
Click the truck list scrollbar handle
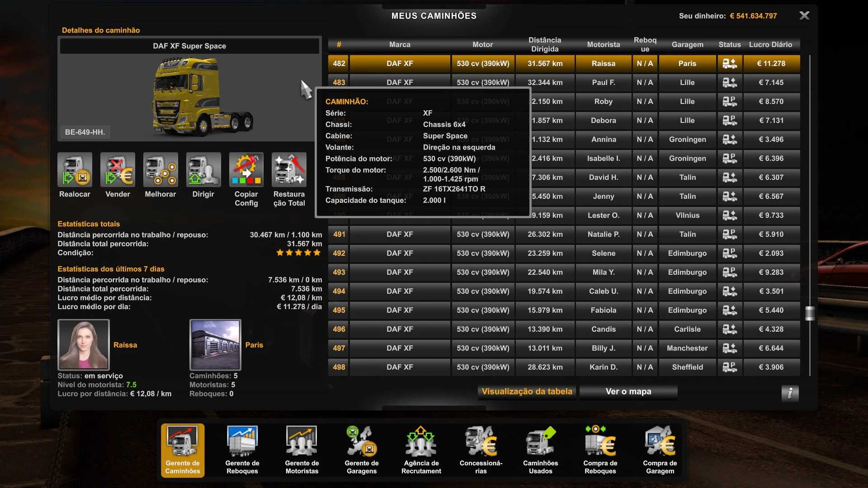point(810,313)
